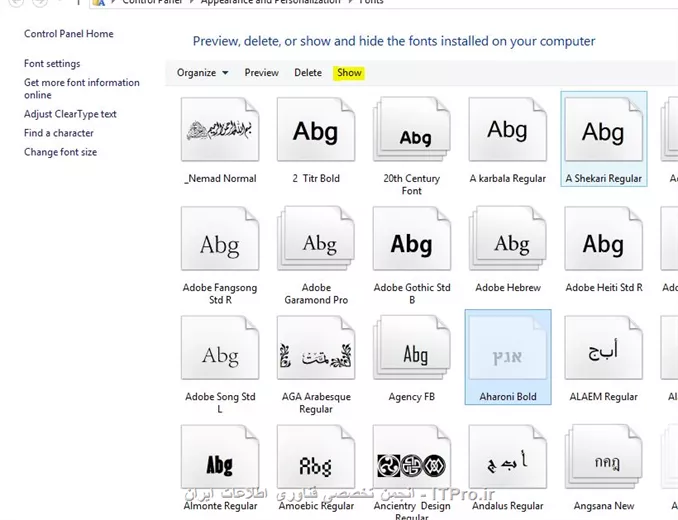This screenshot has width=678, height=520.
Task: Select the A Shekari Regular font icon
Action: coord(604,129)
